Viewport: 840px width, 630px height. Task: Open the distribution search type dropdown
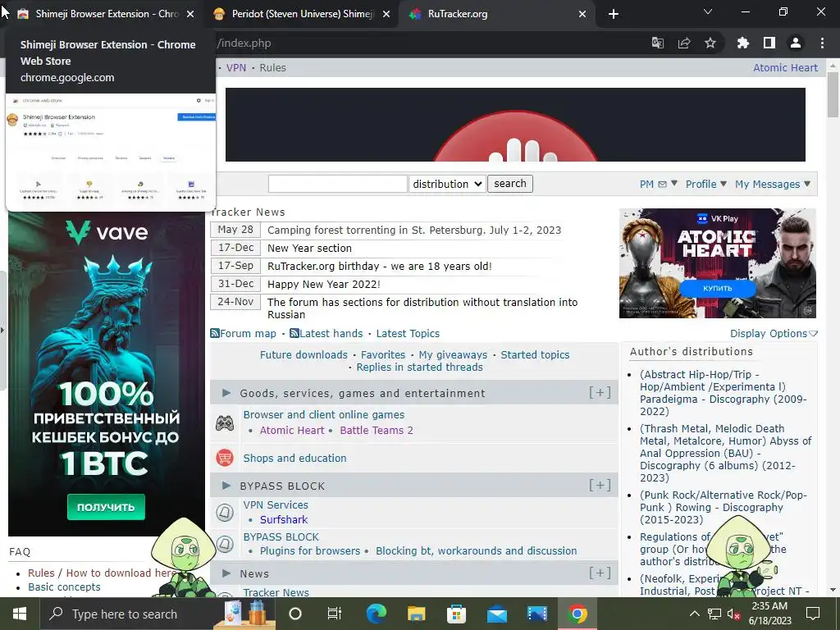tap(447, 184)
